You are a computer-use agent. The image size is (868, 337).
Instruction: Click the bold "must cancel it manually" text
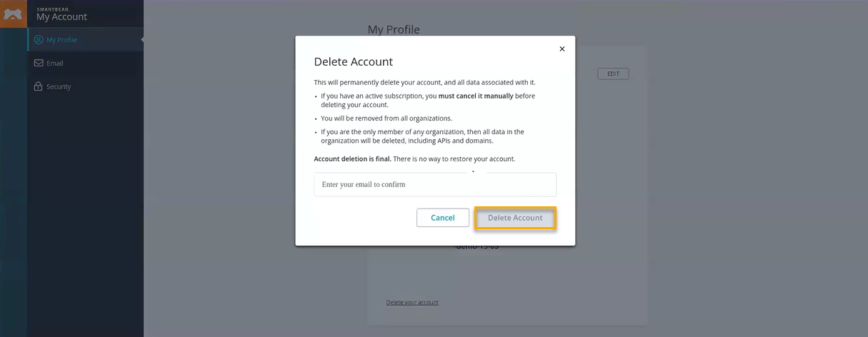[476, 96]
